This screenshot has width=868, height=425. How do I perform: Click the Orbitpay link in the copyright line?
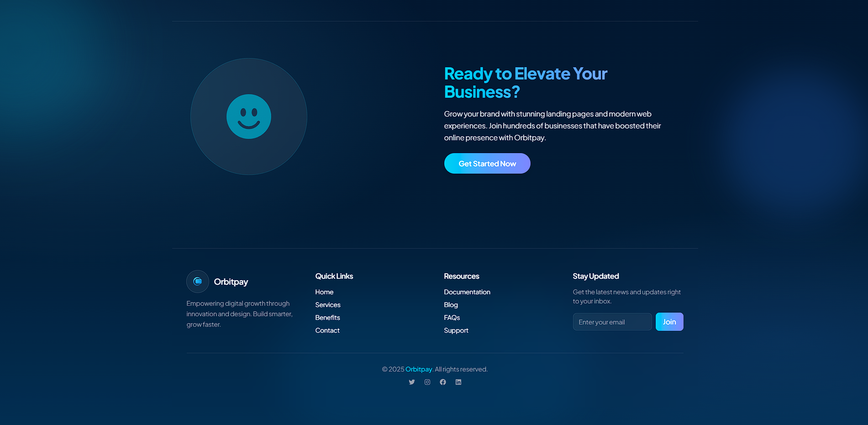419,369
